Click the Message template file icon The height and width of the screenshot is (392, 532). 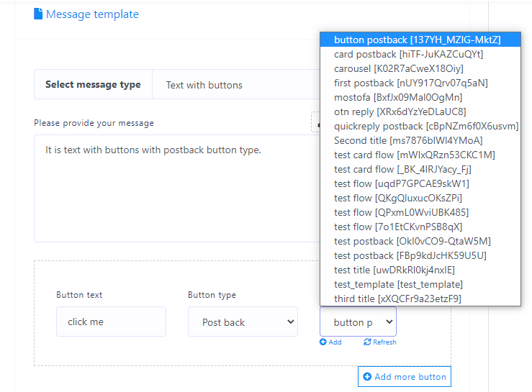click(x=38, y=14)
